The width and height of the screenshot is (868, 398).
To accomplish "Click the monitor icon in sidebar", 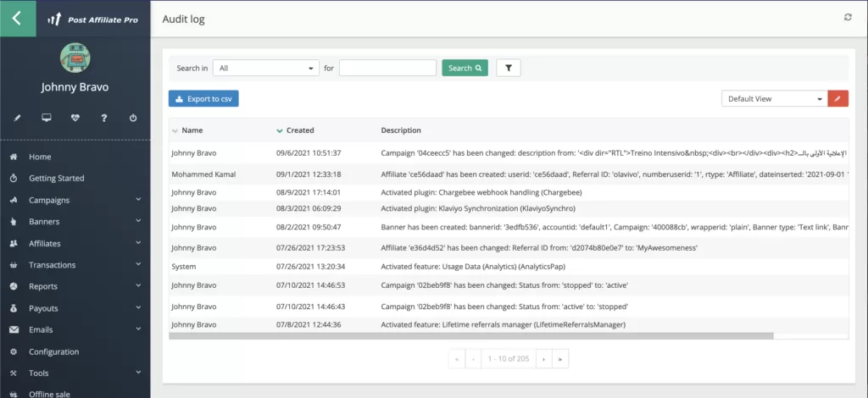I will 46,118.
